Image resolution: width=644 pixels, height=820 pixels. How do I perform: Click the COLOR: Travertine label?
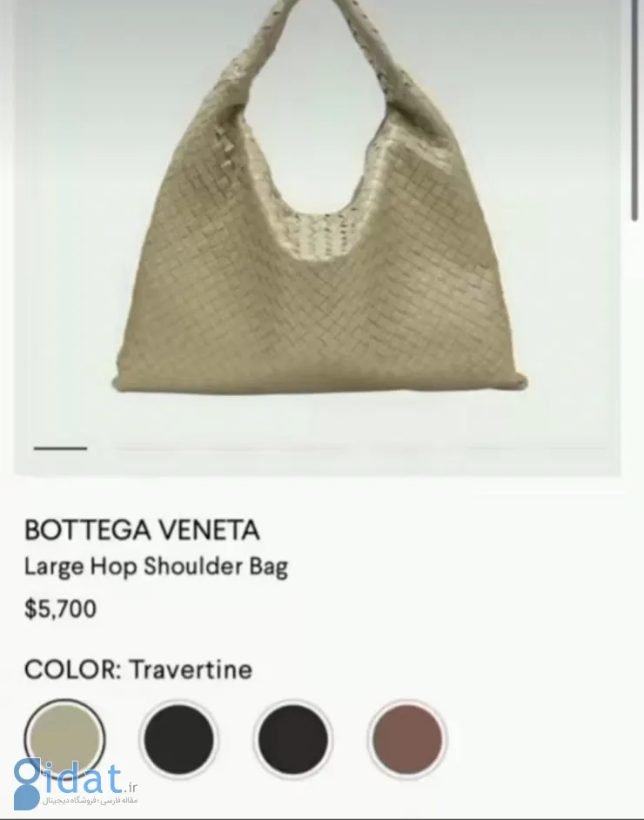[138, 669]
